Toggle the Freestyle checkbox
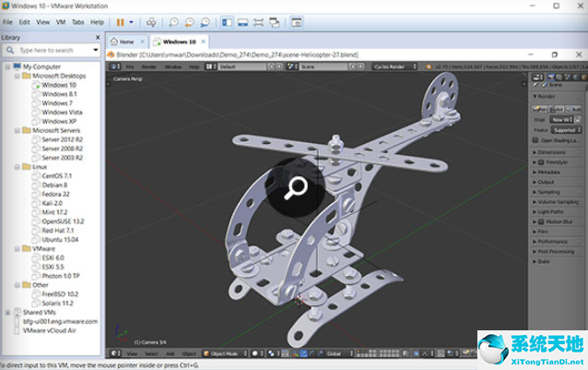This screenshot has height=370, width=588. pyautogui.click(x=541, y=162)
